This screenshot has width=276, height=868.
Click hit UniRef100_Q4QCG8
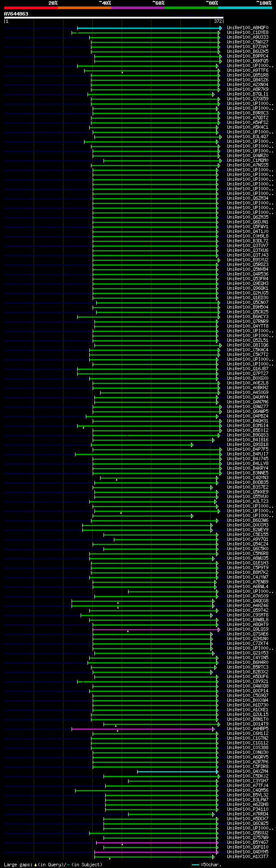pos(248,601)
